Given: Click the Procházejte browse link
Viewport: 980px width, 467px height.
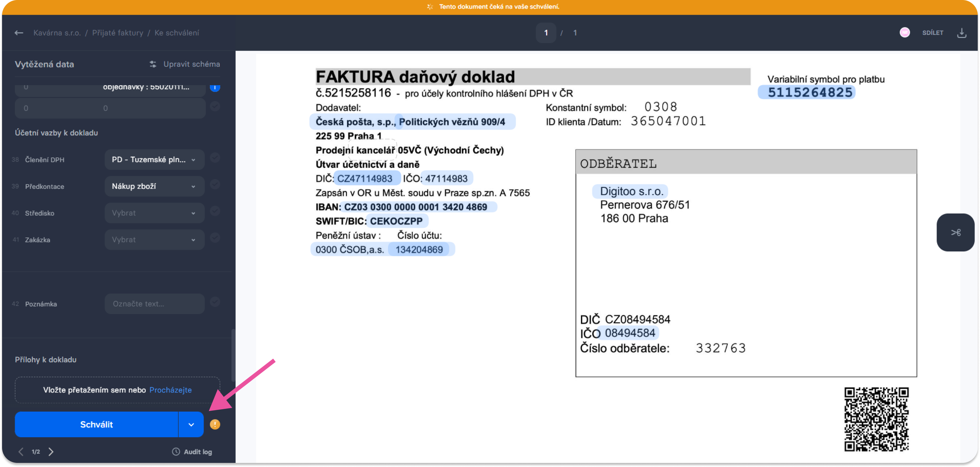Looking at the screenshot, I should click(x=170, y=390).
